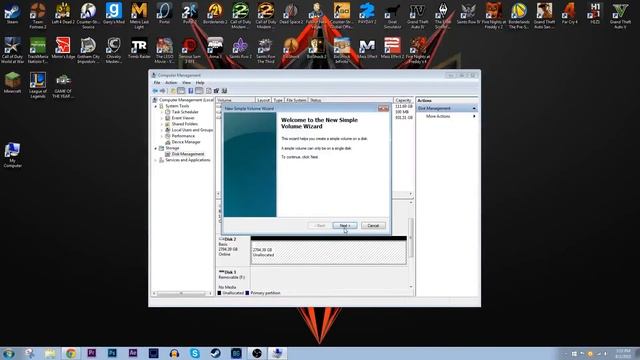The width and height of the screenshot is (640, 360).
Task: Open Adobe Premiere Pro from the taskbar
Action: point(91,353)
